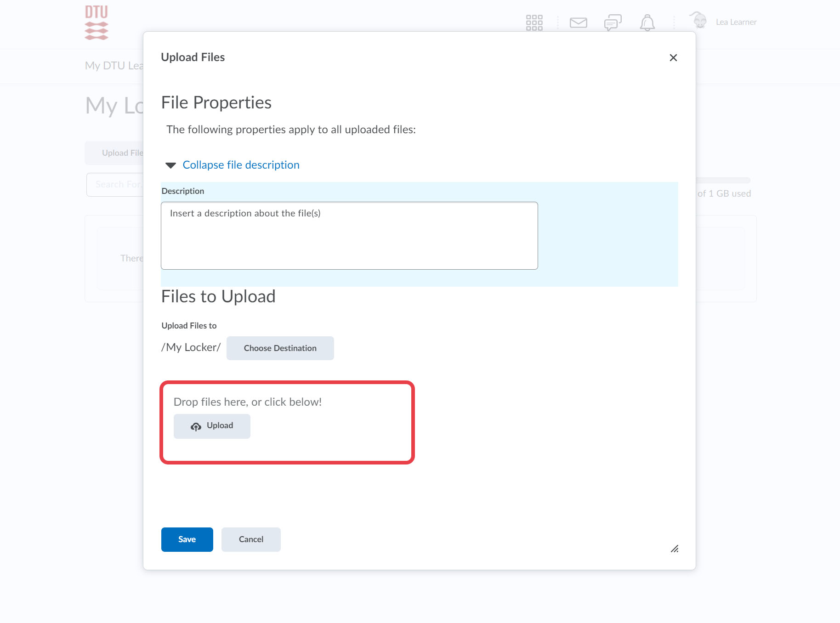Click the Upload button with cloud icon
Screen dimensions: 840x623
click(212, 426)
